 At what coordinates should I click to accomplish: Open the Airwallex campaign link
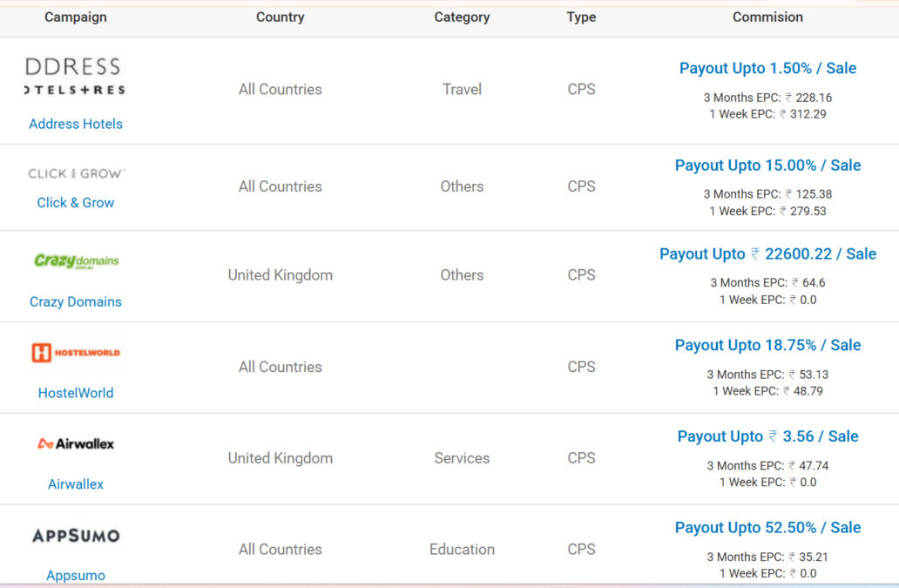click(x=76, y=484)
